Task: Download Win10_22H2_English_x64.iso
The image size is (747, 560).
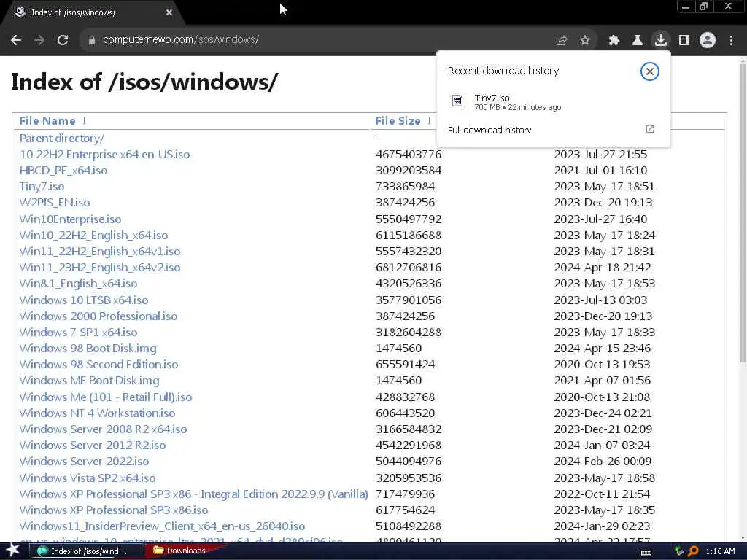Action: [93, 236]
